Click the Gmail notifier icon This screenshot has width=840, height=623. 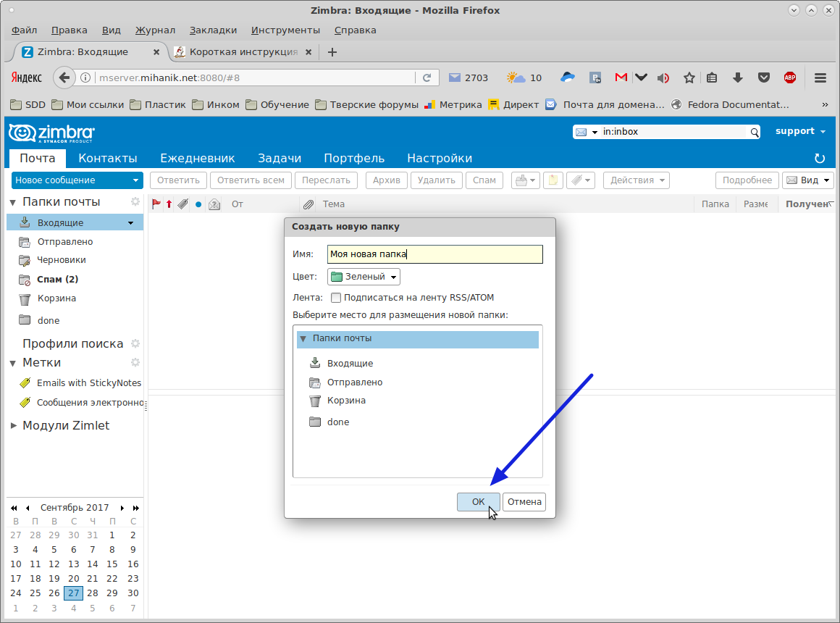pos(621,78)
